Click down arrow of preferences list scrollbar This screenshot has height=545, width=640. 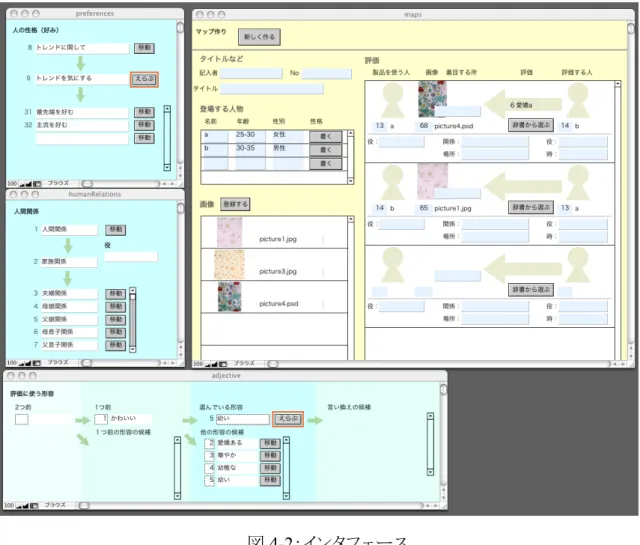pos(167,167)
